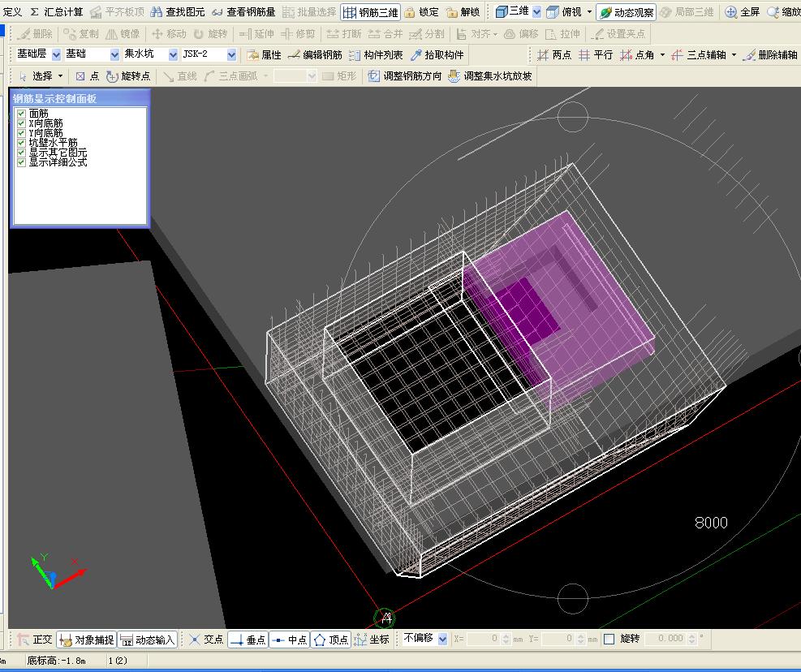Click 全屏 full screen zoom
Viewport: 801px width, 672px height.
(x=743, y=11)
